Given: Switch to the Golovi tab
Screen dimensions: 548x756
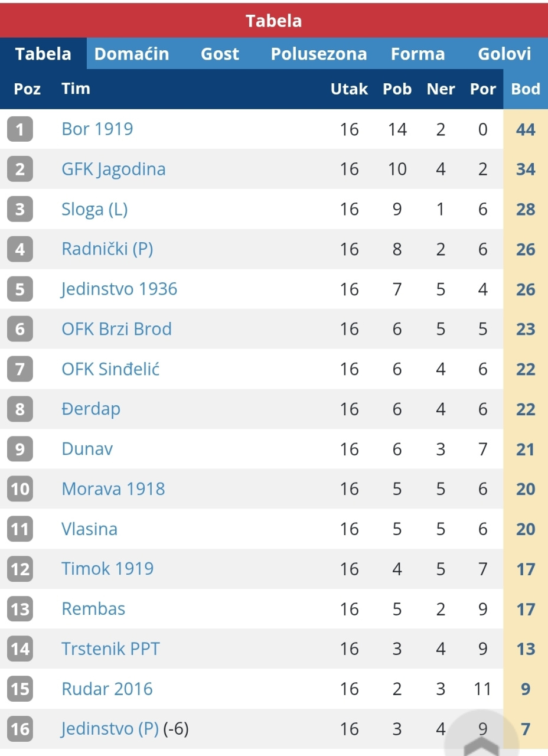Looking at the screenshot, I should click(504, 54).
